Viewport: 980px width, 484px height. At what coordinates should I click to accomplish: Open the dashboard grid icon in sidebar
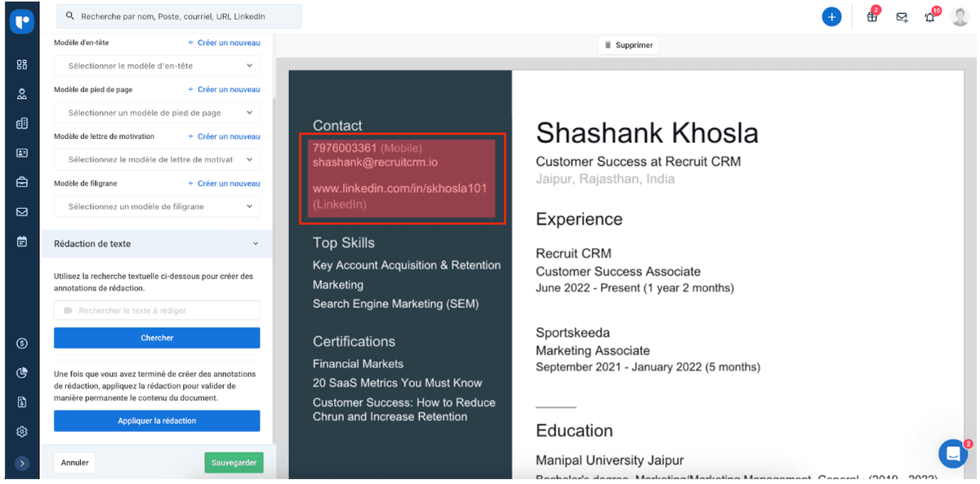22,64
